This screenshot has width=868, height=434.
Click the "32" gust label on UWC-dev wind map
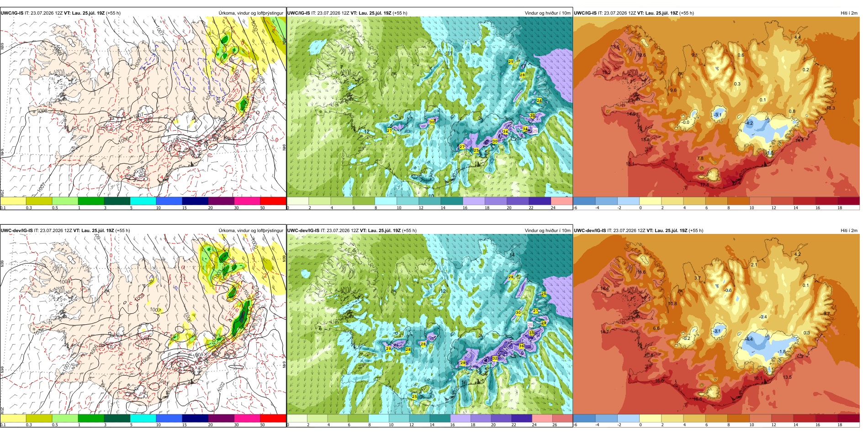pyautogui.click(x=495, y=359)
